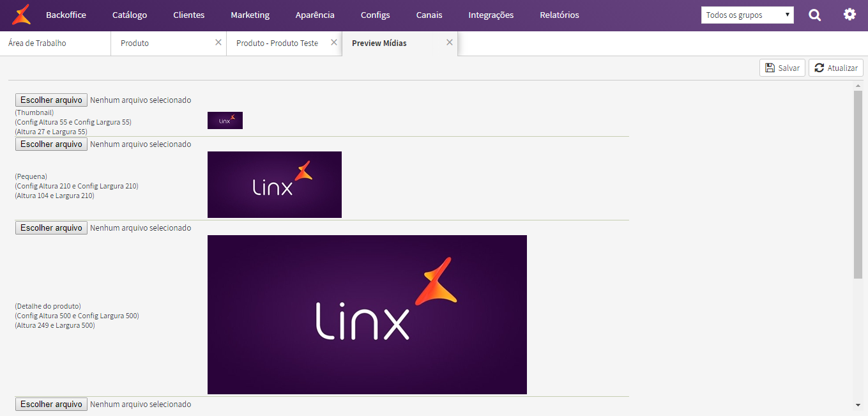The width and height of the screenshot is (868, 416).
Task: Open the Canais menu
Action: click(x=429, y=15)
